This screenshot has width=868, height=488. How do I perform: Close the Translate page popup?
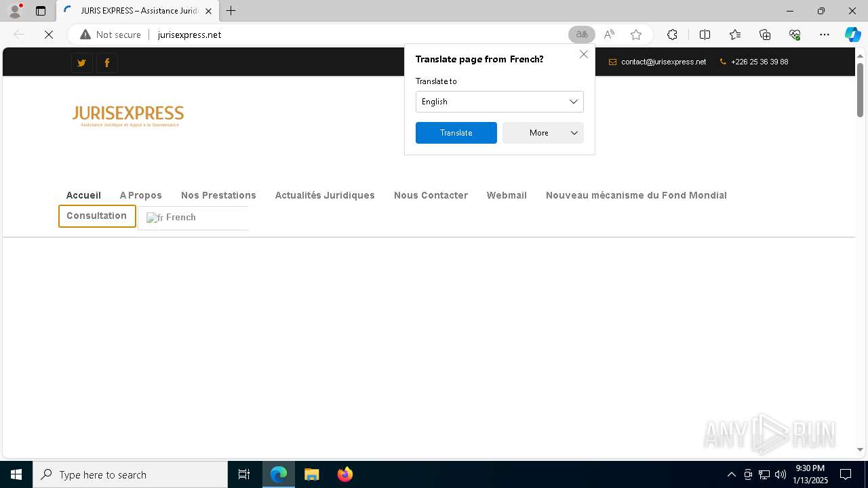584,54
